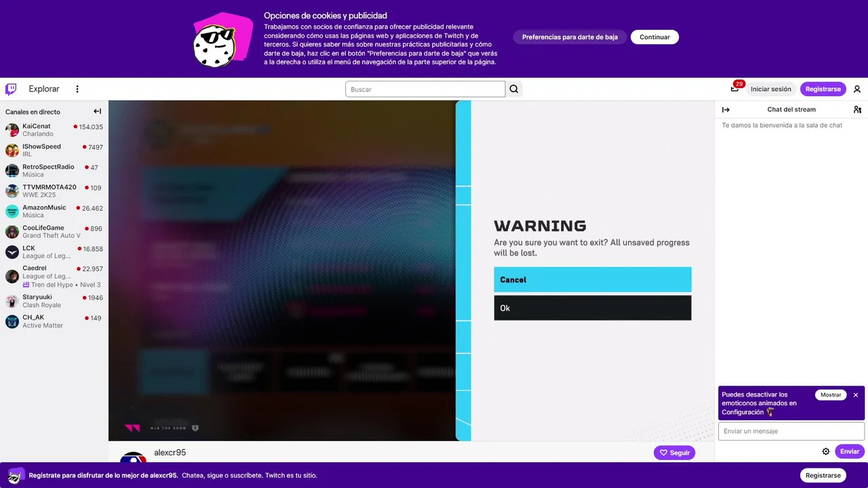Click AmazonMusic channel avatar
This screenshot has width=868, height=488.
pyautogui.click(x=12, y=211)
